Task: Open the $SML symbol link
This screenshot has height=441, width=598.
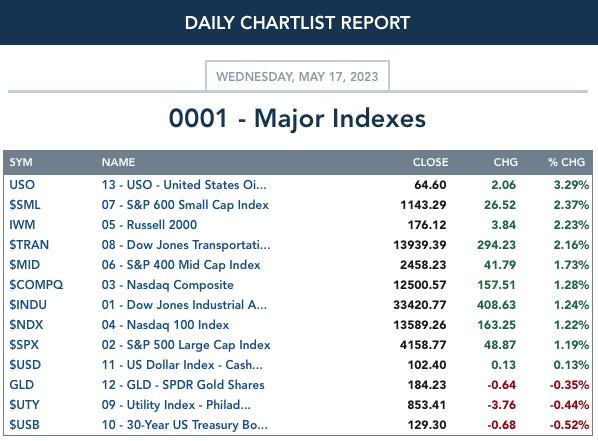Action: point(25,205)
